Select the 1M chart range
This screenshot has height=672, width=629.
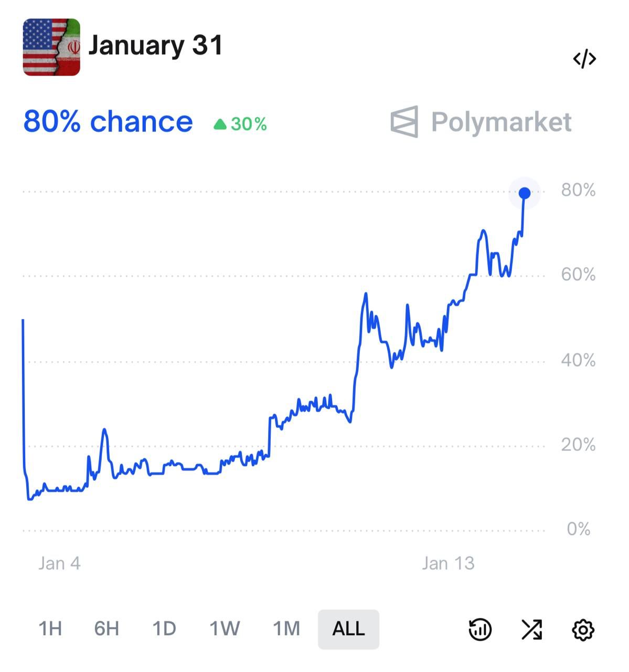(286, 628)
